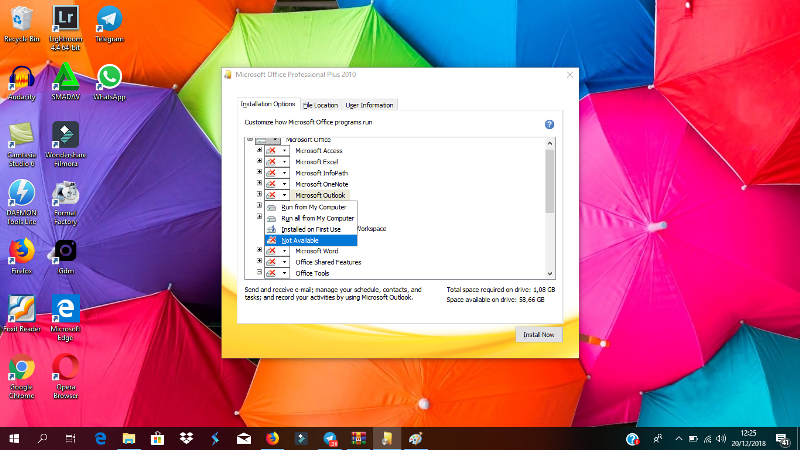Expand the Microsoft Access tree node

pos(259,150)
